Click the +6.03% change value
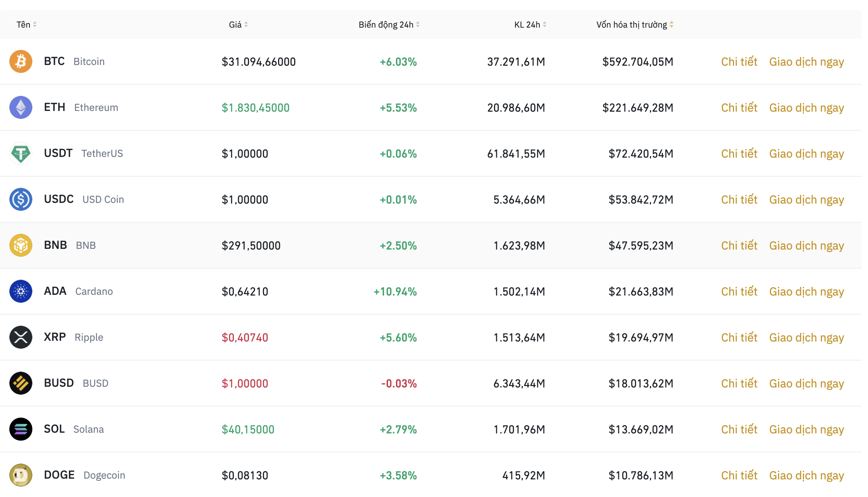The height and width of the screenshot is (497, 868). pyautogui.click(x=398, y=62)
